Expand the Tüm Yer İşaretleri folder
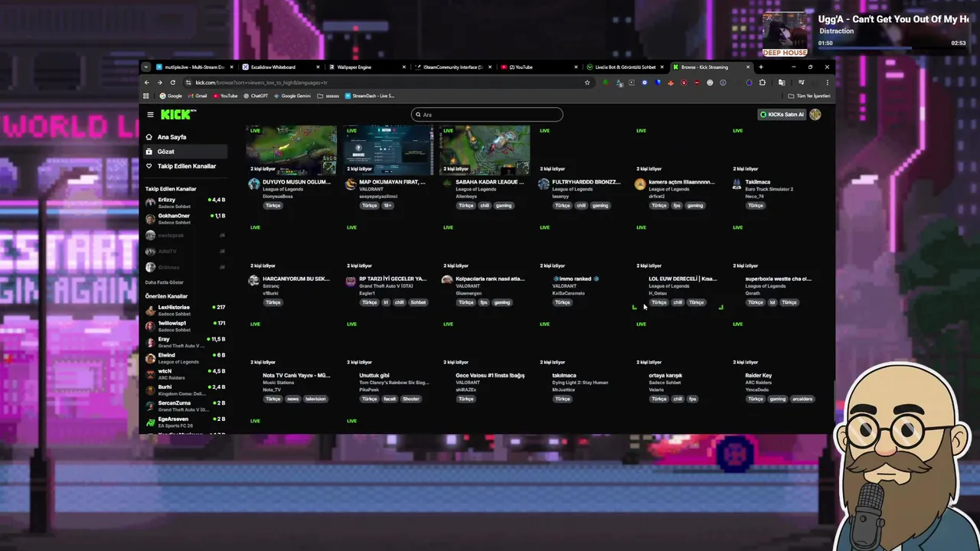This screenshot has height=551, width=980. click(809, 96)
